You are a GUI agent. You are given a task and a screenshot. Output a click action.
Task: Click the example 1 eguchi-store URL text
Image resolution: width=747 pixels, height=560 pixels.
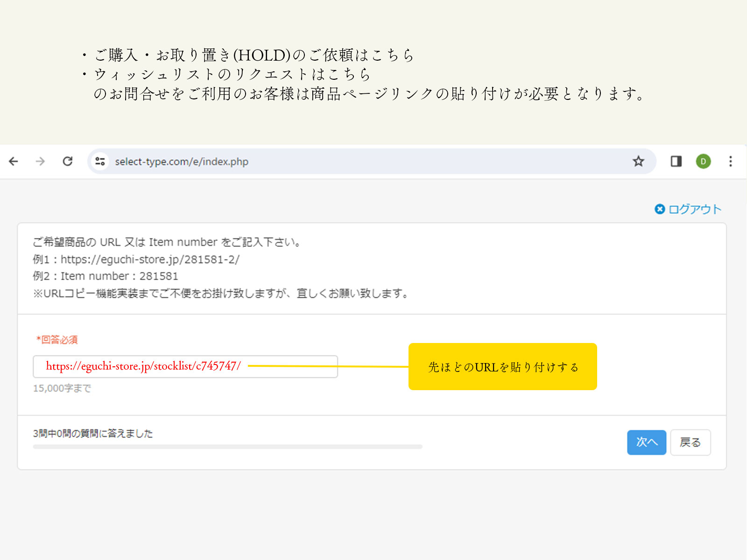point(149,259)
